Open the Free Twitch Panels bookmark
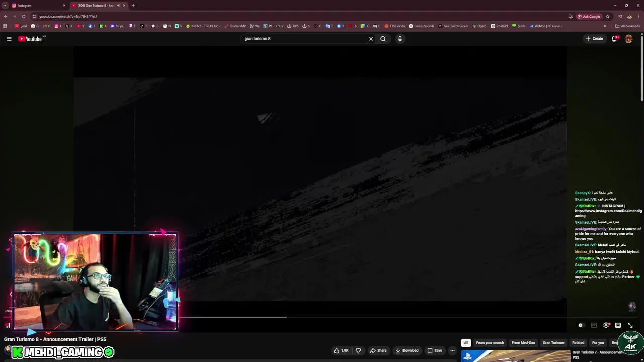Screen dimensions: 644x362 (x=453, y=26)
